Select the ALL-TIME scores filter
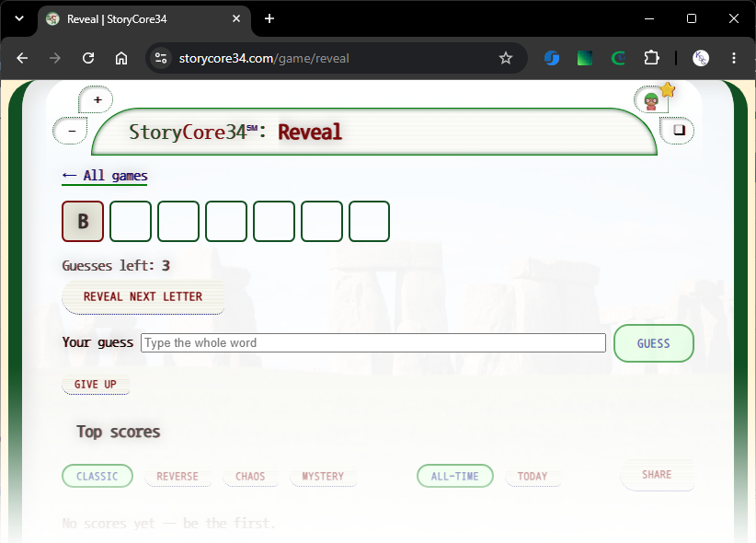The height and width of the screenshot is (543, 756). click(x=454, y=476)
